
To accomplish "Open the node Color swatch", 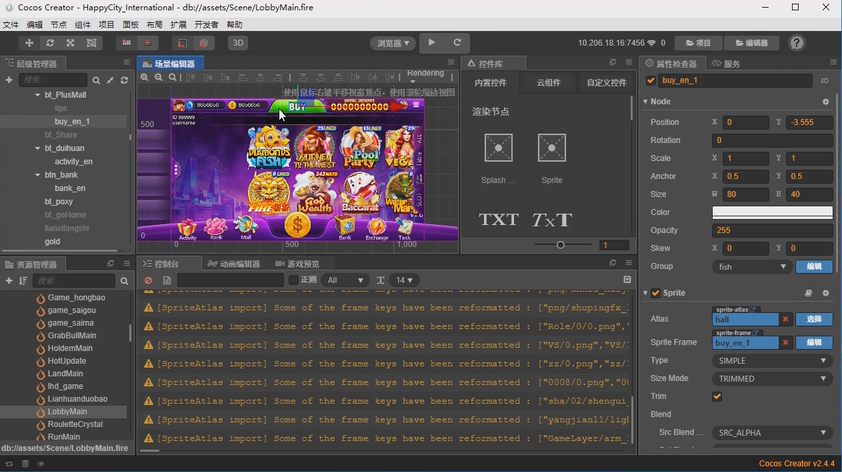I will tap(772, 212).
